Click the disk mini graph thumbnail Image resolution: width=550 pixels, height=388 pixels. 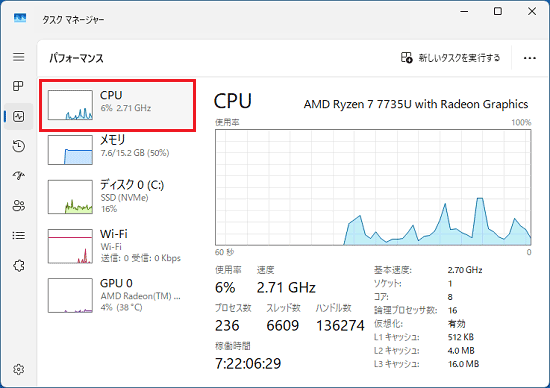pos(70,197)
